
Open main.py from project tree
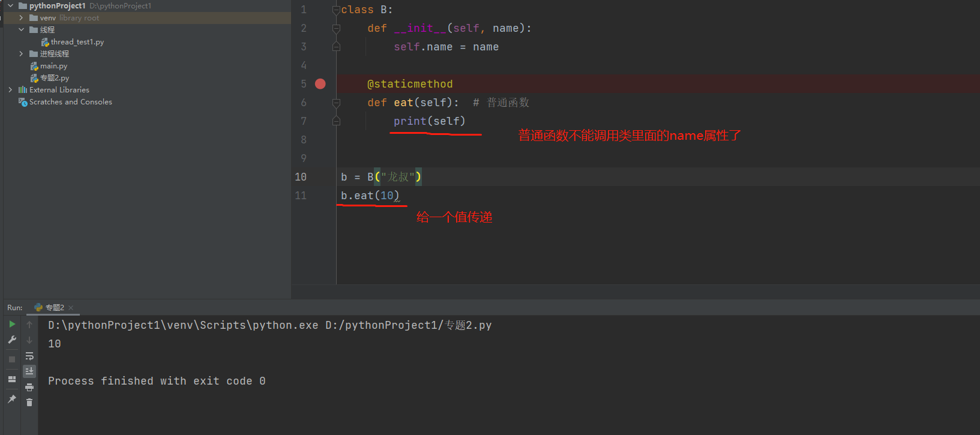[x=53, y=66]
